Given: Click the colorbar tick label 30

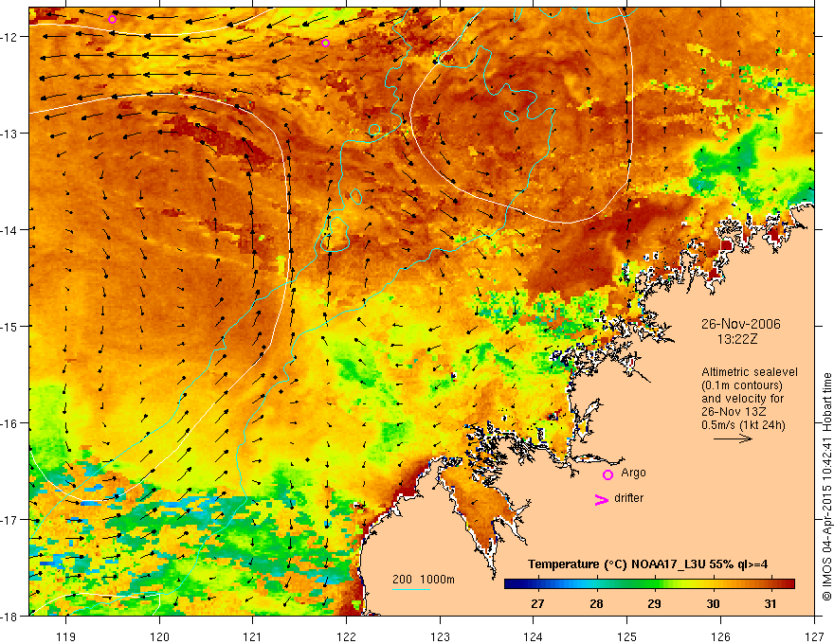Looking at the screenshot, I should pyautogui.click(x=713, y=603).
